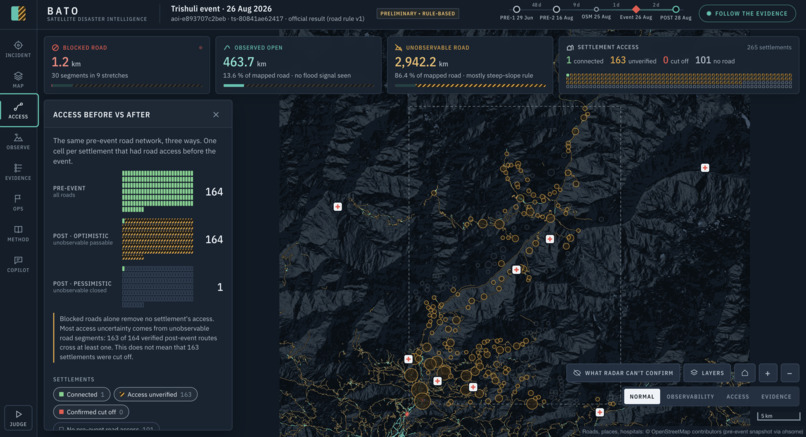This screenshot has height=437, width=806.
Task: Click the Follow the Evidence button
Action: tap(747, 13)
